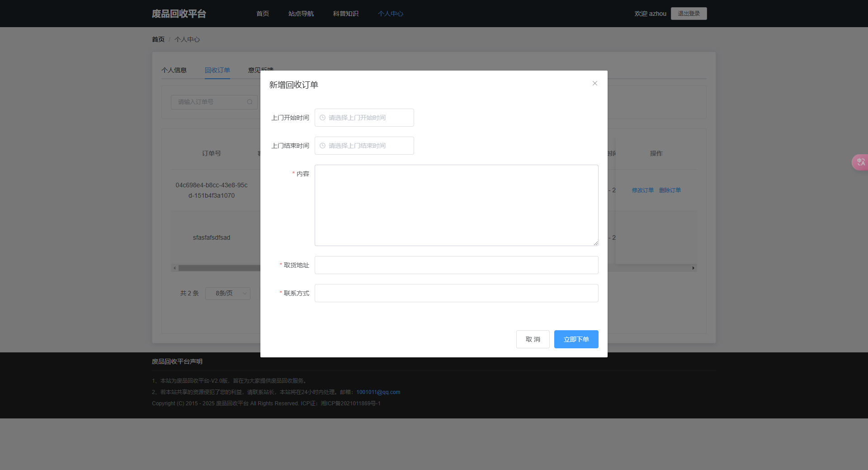Focus the 联系方式 input field
Image resolution: width=868 pixels, height=470 pixels.
click(457, 293)
